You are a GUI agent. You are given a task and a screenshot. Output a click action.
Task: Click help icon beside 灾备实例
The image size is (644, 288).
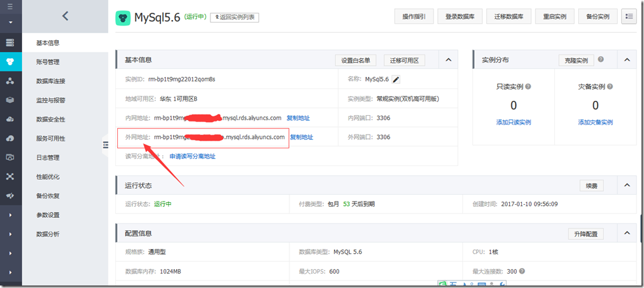(610, 87)
